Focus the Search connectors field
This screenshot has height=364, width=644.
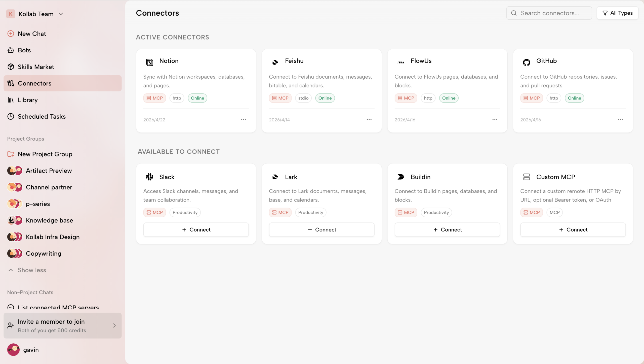coord(549,13)
